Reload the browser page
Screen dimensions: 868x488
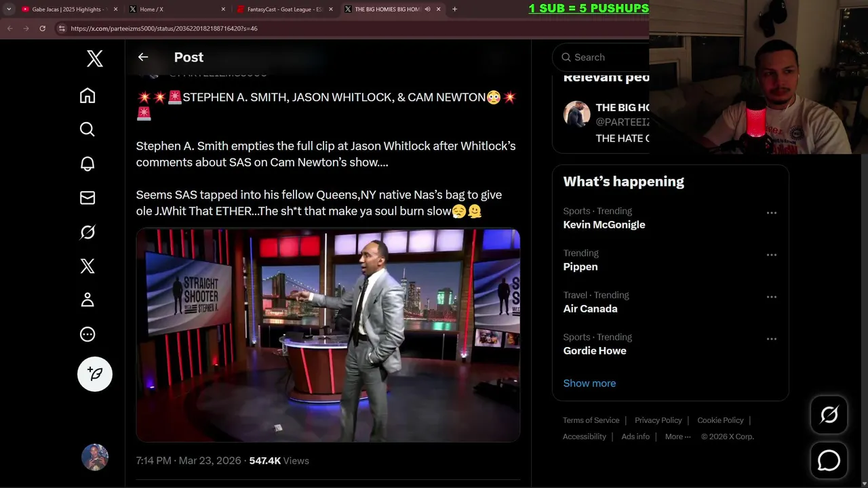coord(42,28)
